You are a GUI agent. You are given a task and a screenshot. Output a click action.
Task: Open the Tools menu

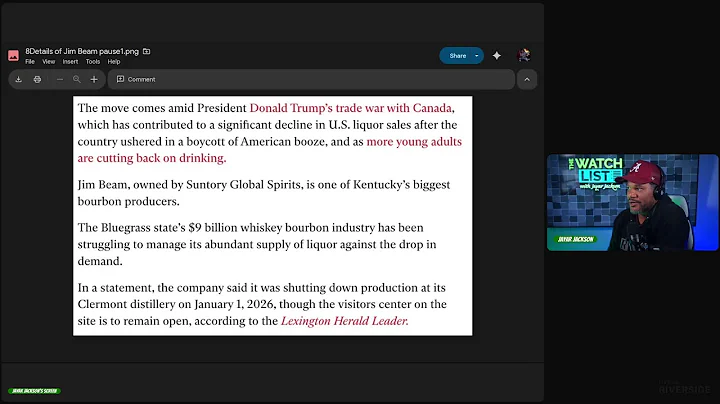coord(93,62)
